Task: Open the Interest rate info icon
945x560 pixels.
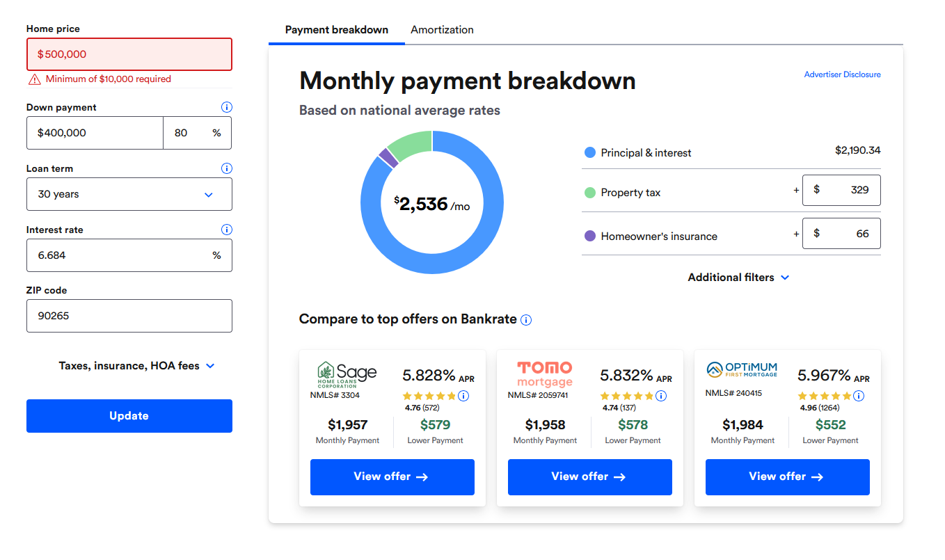Action: [x=226, y=230]
